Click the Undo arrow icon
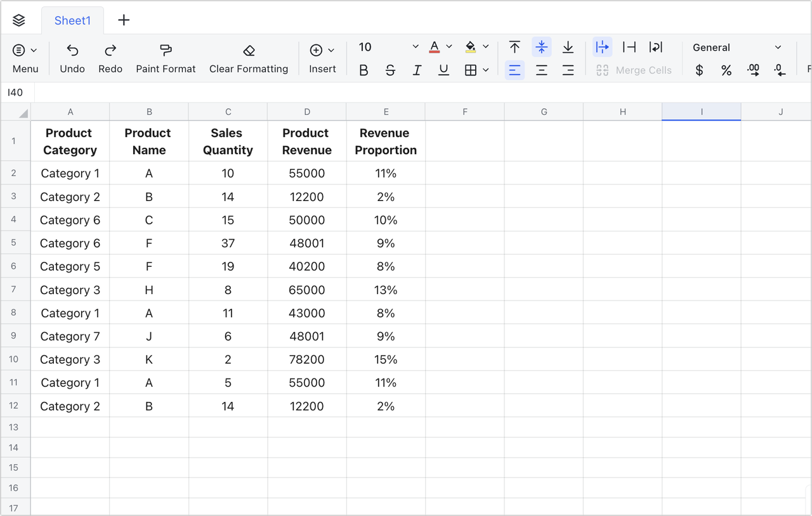This screenshot has height=516, width=812. [x=72, y=50]
